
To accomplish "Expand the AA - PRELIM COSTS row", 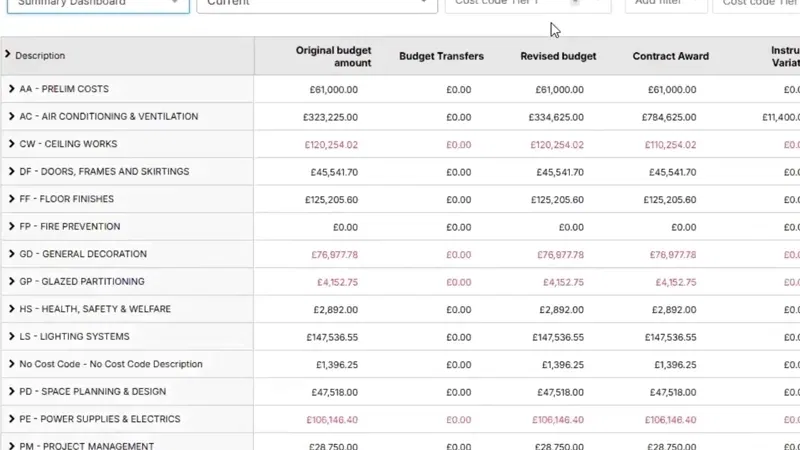I will tap(11, 89).
